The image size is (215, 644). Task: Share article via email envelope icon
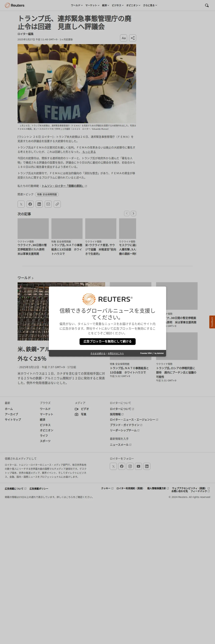tap(48, 204)
